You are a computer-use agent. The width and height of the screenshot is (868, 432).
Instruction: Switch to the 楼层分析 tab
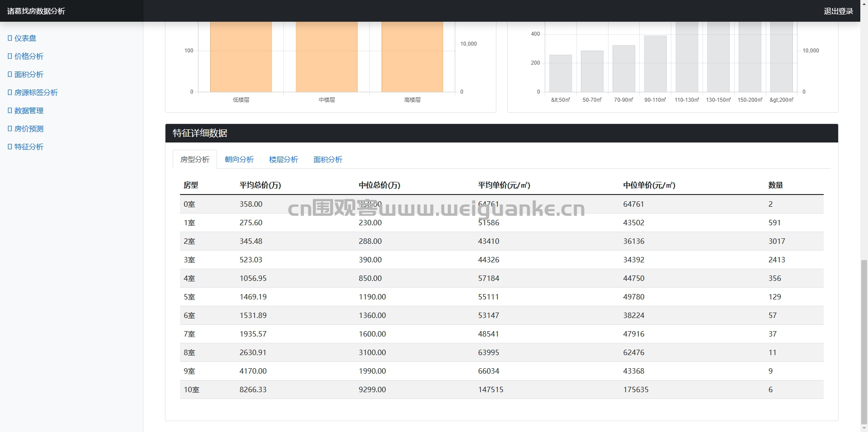click(283, 159)
